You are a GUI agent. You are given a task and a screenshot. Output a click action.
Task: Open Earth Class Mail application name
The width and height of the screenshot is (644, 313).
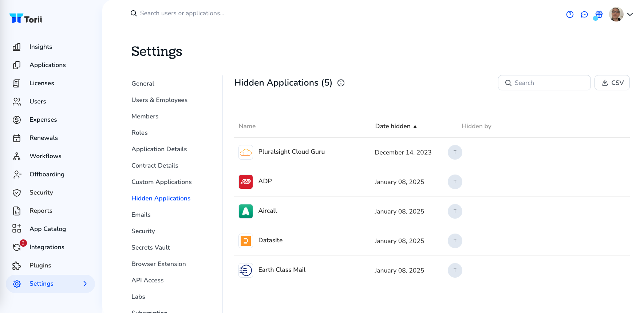(x=282, y=270)
